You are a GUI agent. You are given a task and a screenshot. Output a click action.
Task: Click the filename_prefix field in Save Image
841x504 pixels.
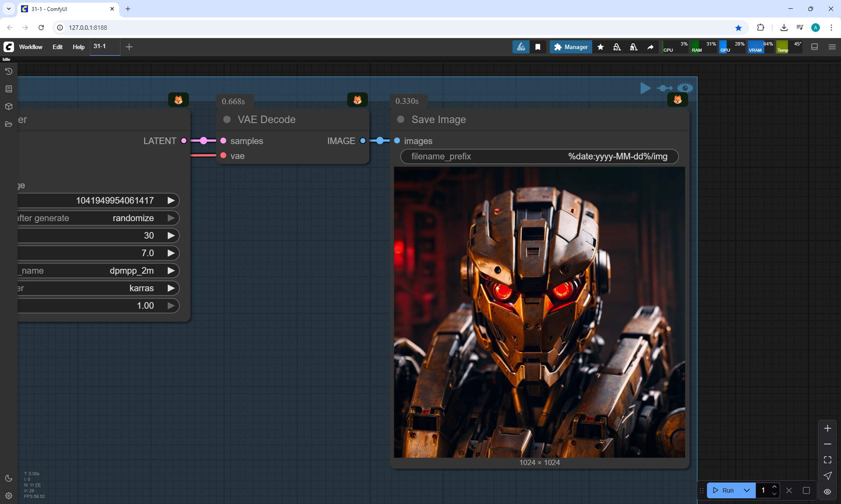539,156
